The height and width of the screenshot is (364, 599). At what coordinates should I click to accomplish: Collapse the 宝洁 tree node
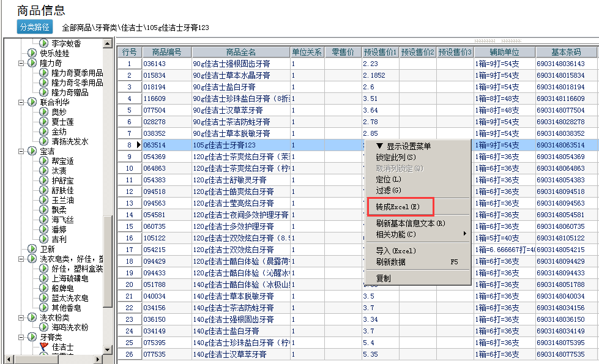(x=21, y=151)
